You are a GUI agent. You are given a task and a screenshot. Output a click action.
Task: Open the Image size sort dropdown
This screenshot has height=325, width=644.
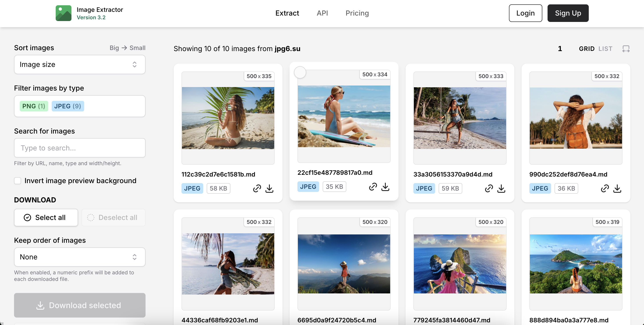click(x=80, y=64)
